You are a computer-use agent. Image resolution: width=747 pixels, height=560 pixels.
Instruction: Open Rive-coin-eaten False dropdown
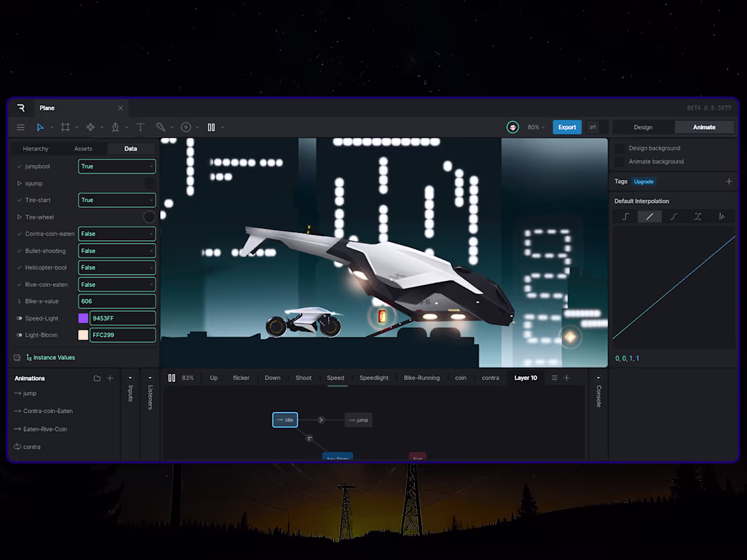[x=117, y=285]
